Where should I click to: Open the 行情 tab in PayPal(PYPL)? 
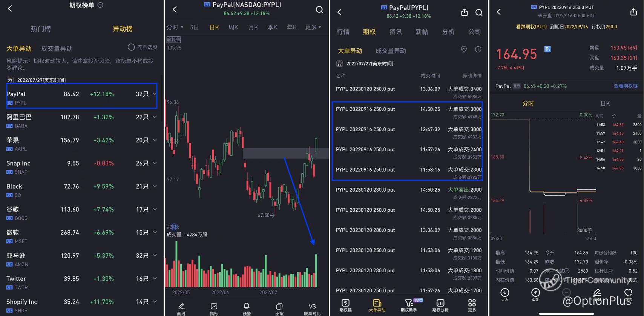343,32
